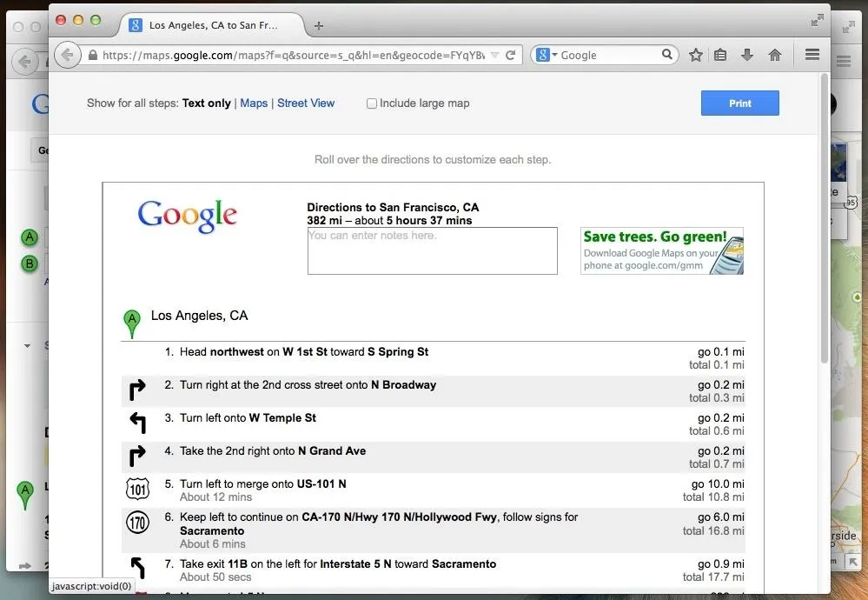Switch all steps to Maps view
Image resolution: width=868 pixels, height=600 pixels.
(254, 103)
